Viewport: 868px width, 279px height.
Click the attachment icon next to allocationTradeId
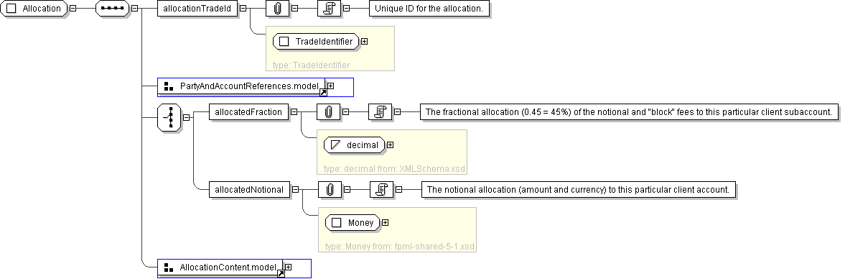click(277, 9)
